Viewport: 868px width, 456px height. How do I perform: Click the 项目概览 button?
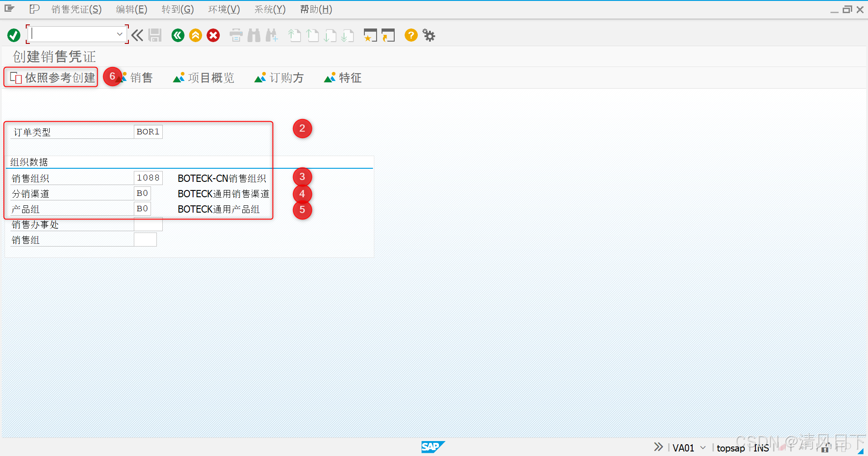[x=203, y=78]
